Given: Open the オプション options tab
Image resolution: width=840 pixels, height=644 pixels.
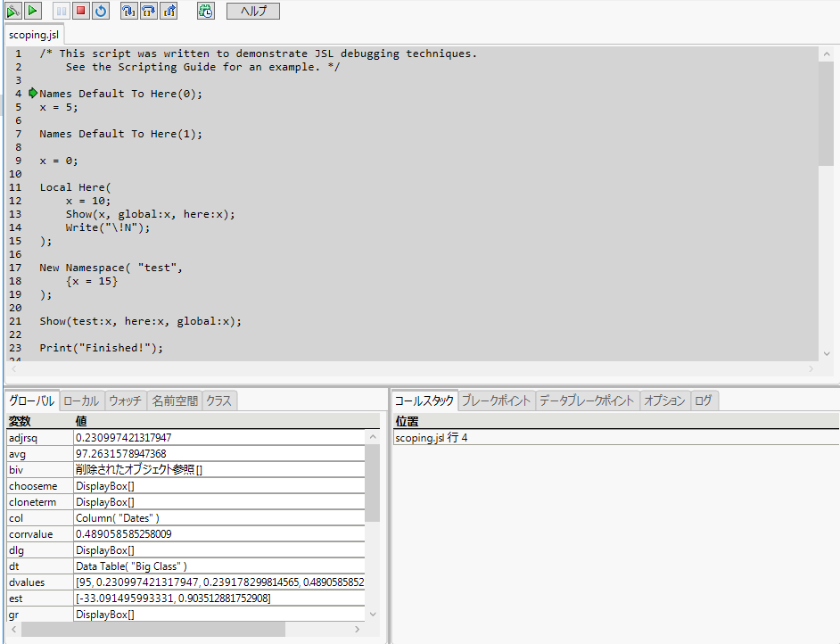Looking at the screenshot, I should click(663, 400).
